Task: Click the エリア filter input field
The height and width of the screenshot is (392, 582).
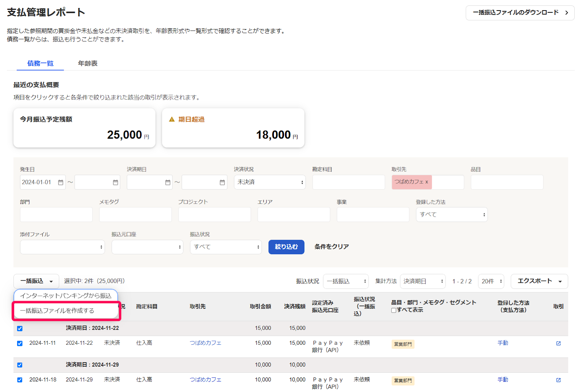Action: (294, 215)
